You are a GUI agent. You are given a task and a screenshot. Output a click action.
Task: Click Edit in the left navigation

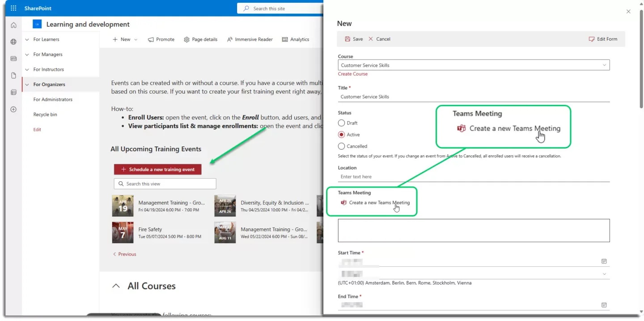[37, 129]
